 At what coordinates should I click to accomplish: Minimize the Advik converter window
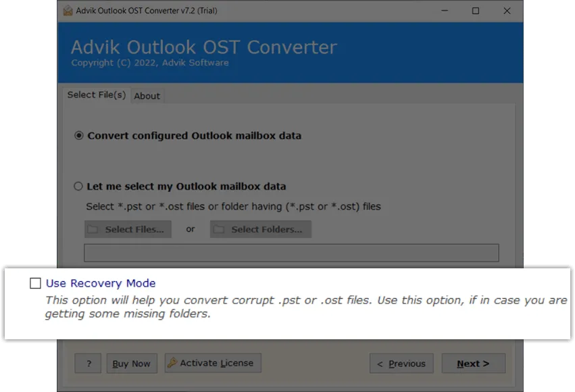pyautogui.click(x=444, y=11)
